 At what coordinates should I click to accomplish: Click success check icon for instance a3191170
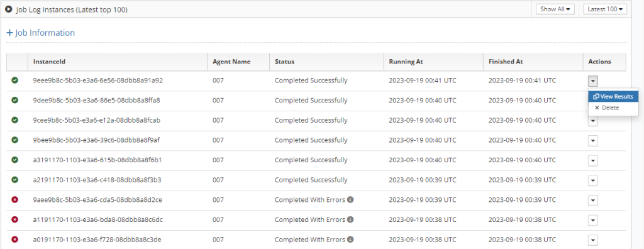point(15,160)
